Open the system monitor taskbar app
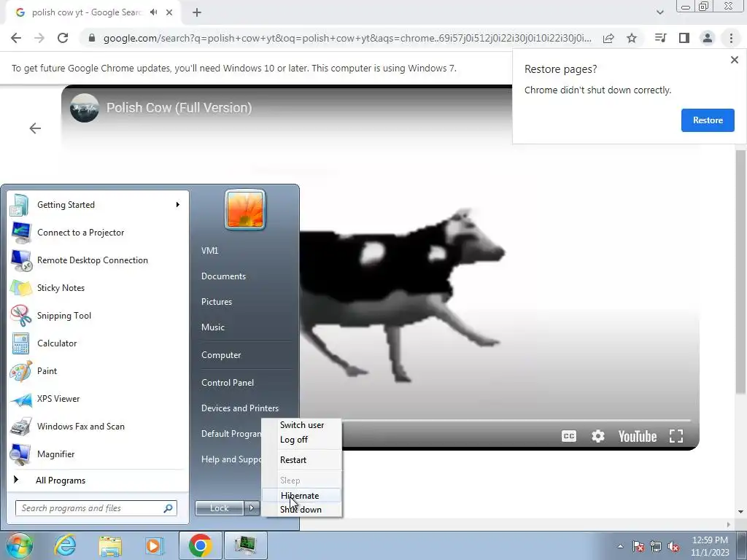The width and height of the screenshot is (747, 560). click(x=245, y=545)
